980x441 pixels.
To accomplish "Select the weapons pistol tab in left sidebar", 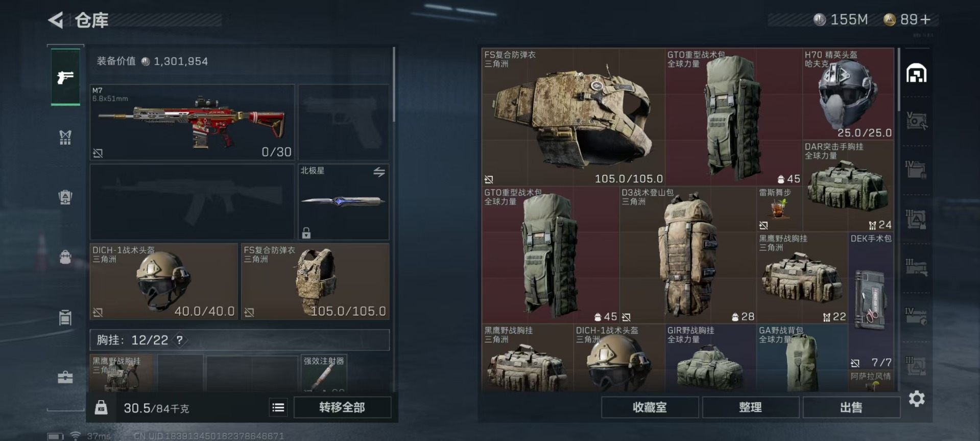I will pos(65,77).
